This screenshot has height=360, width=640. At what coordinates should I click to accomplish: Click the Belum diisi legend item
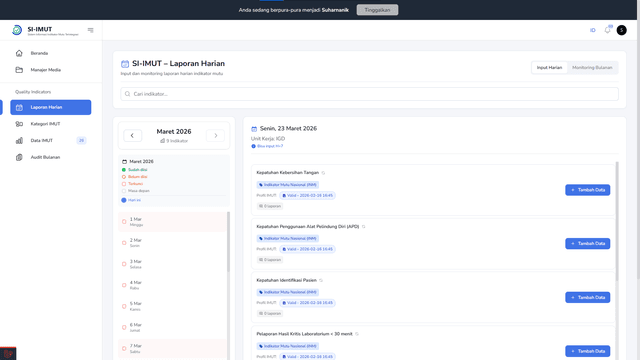point(134,177)
